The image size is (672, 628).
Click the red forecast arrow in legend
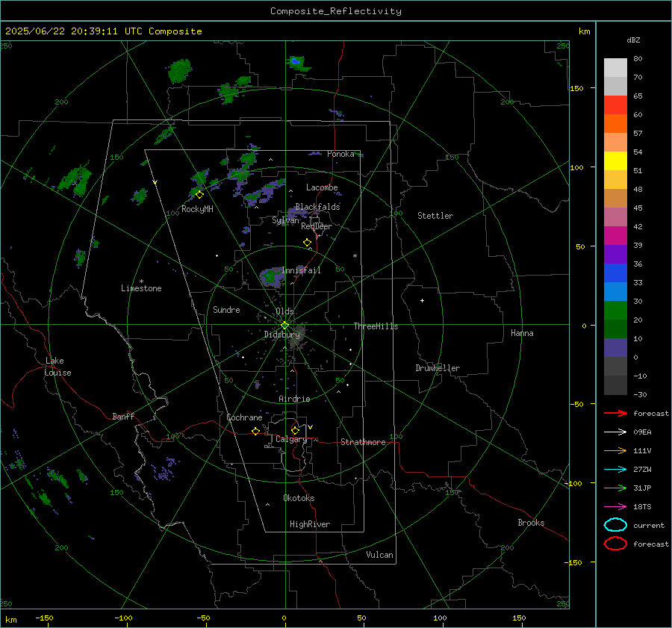pos(615,413)
